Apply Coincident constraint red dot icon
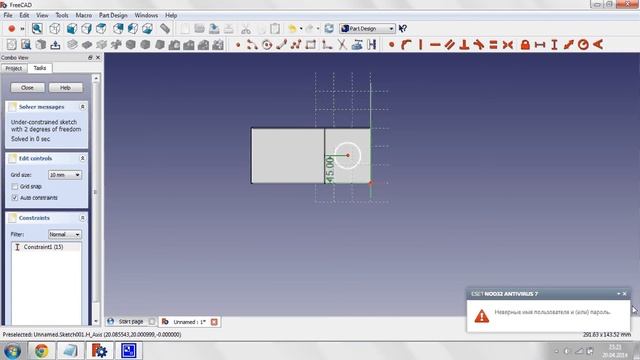Screen dimensions: 640x360 pos(391,44)
